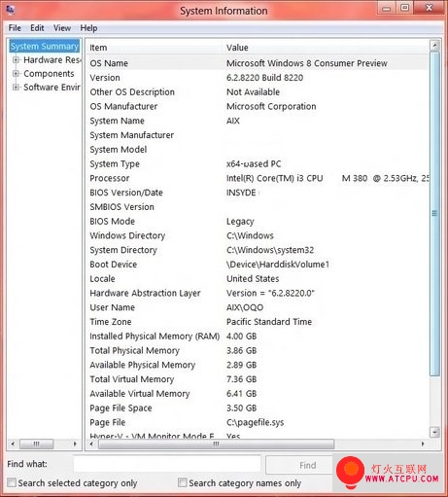Minimize the System Information window
The image size is (448, 497).
pyautogui.click(x=386, y=8)
